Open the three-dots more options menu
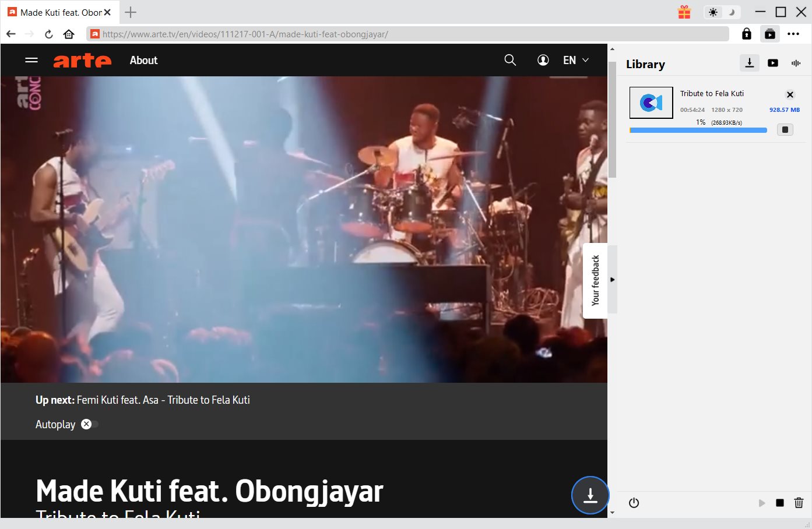This screenshot has height=529, width=812. (x=793, y=34)
